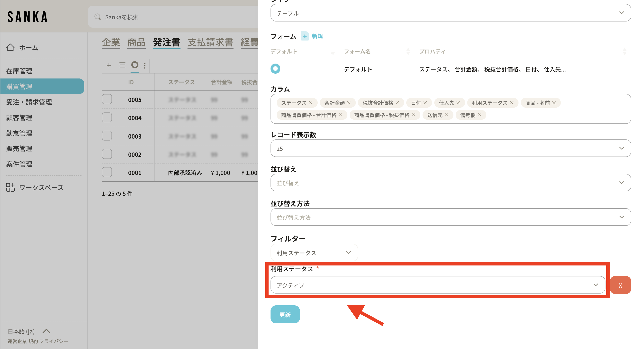The image size is (644, 349).
Task: Open the レコード表示数 dropdown
Action: coord(451,148)
